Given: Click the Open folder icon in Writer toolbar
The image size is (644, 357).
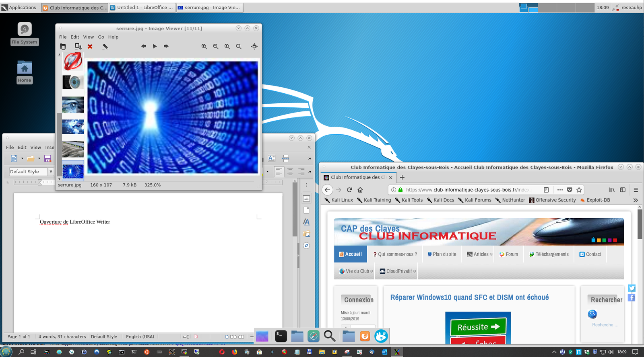Looking at the screenshot, I should tap(31, 158).
